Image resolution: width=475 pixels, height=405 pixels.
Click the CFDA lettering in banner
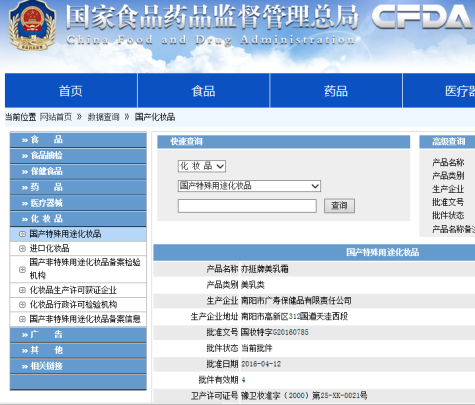point(422,17)
